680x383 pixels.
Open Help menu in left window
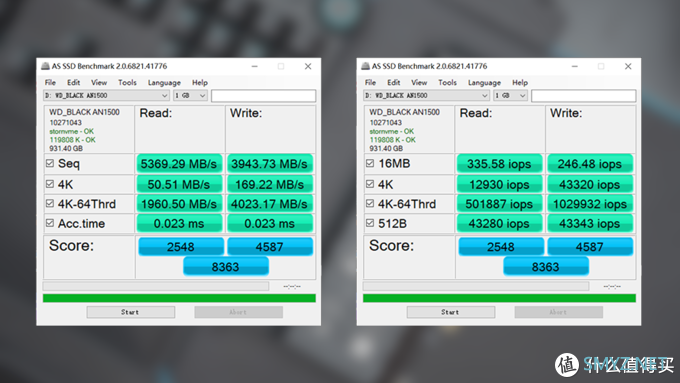(200, 82)
